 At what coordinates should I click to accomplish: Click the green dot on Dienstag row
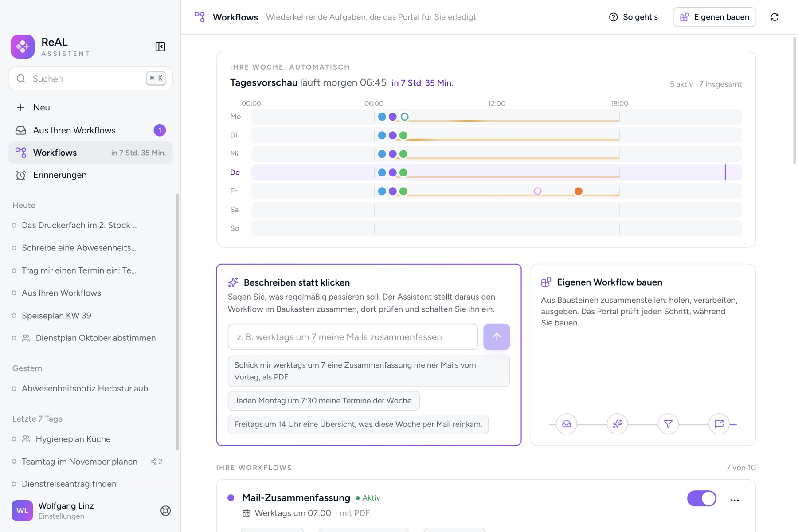click(x=403, y=135)
